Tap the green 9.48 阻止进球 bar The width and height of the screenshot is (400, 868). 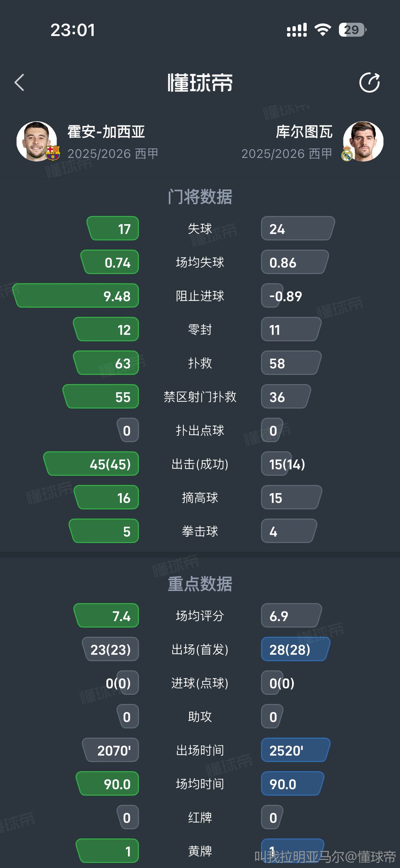point(76,296)
